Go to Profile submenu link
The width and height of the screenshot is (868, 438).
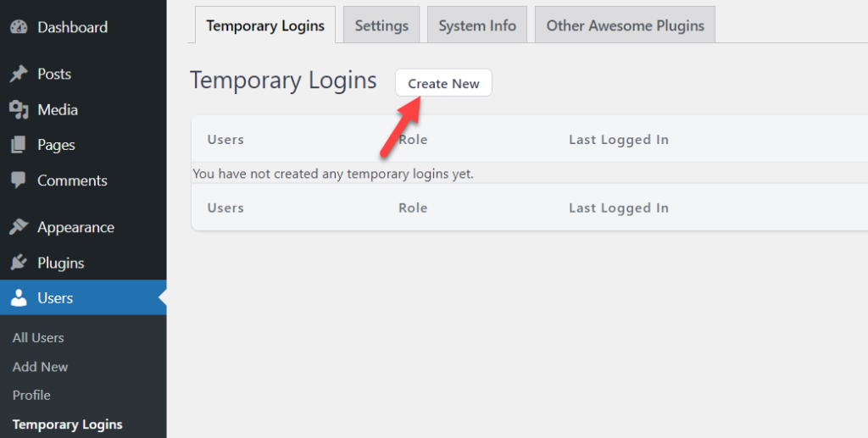click(31, 395)
